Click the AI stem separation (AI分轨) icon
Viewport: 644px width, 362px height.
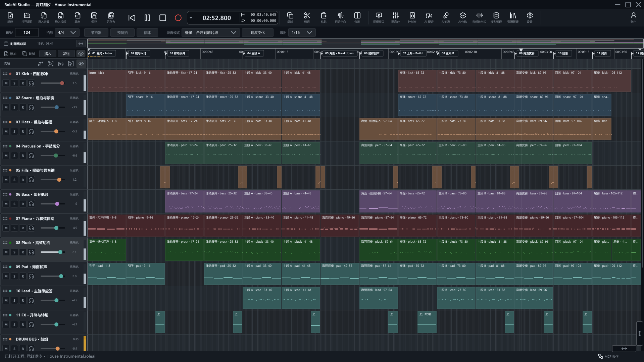click(462, 17)
